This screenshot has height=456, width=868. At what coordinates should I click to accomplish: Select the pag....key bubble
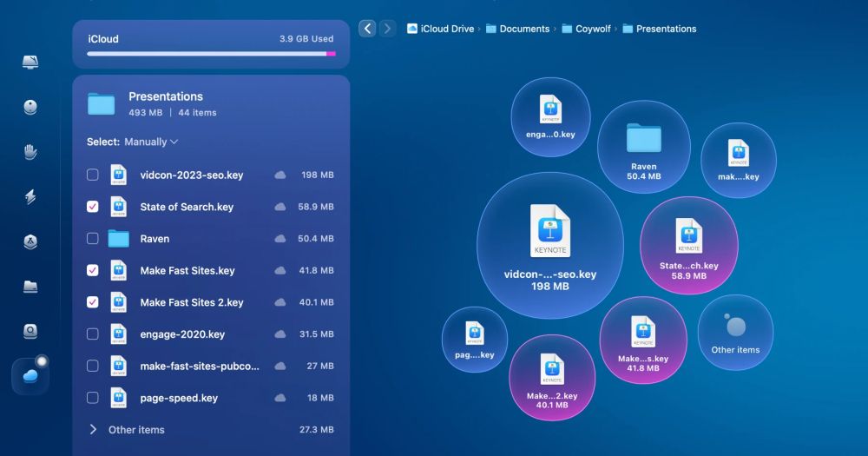point(475,339)
